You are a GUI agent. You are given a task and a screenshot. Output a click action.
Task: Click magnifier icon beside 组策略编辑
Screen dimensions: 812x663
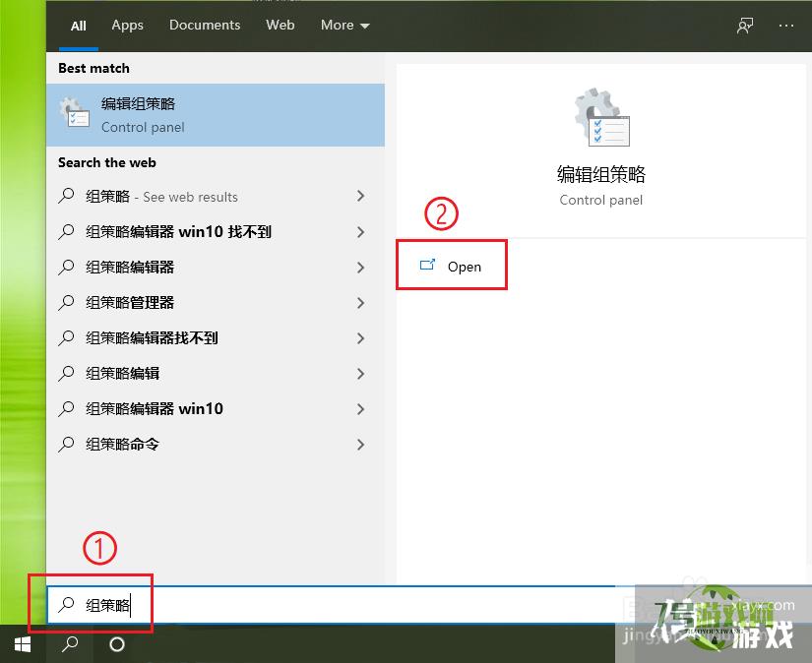pyautogui.click(x=66, y=373)
